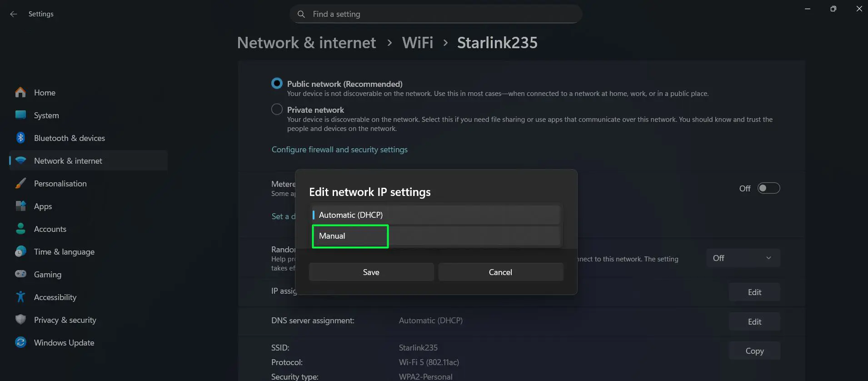Screen dimensions: 868x381
Task: Click the back arrow
Action: (x=13, y=14)
